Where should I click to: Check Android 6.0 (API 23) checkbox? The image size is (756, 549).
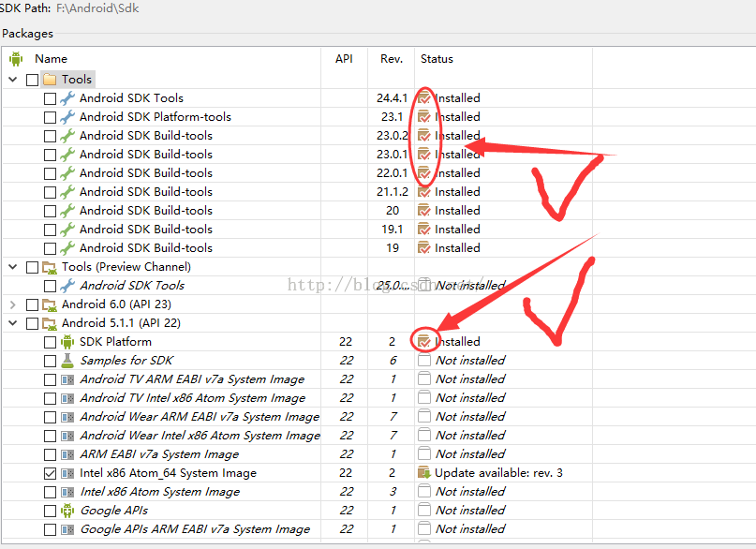pos(32,304)
